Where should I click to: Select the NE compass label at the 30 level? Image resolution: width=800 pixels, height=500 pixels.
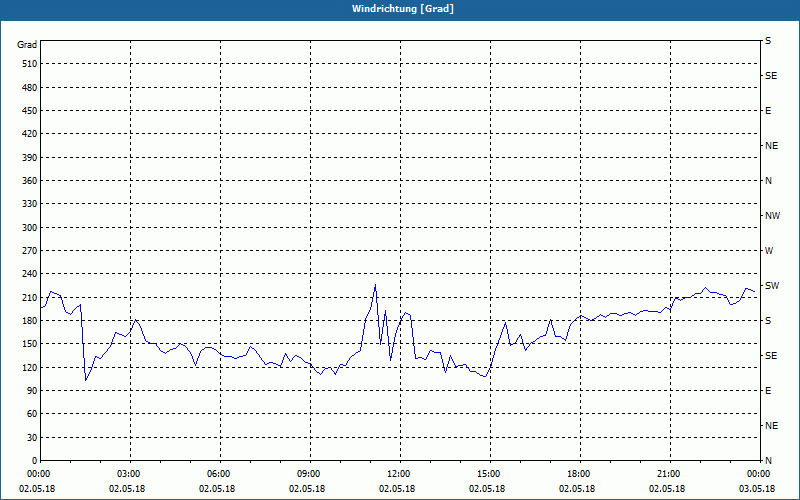772,426
